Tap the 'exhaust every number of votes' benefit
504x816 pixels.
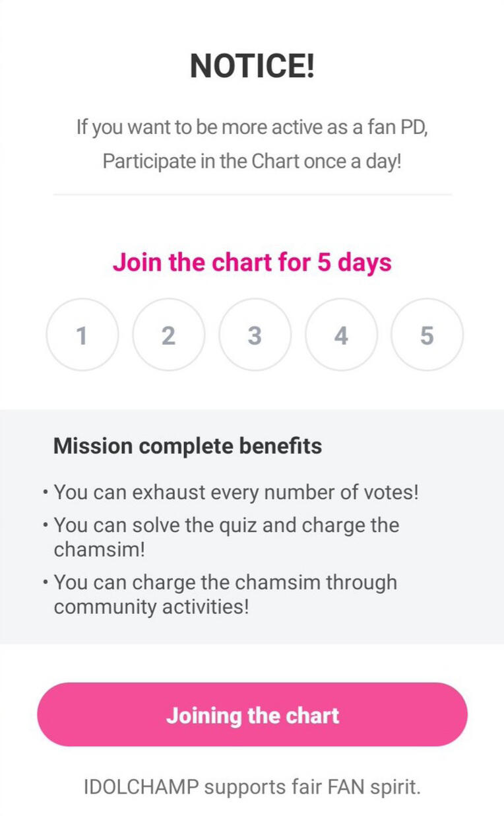236,493
